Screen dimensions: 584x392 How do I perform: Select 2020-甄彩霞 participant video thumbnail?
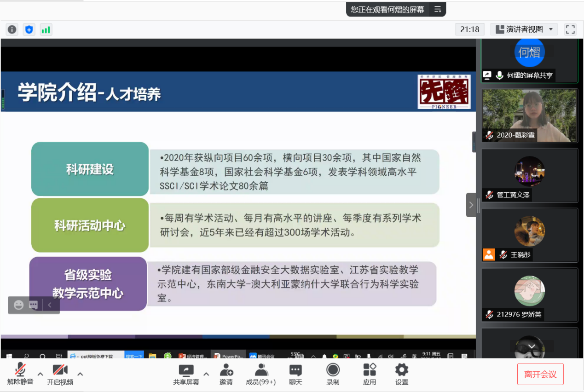[x=529, y=115]
